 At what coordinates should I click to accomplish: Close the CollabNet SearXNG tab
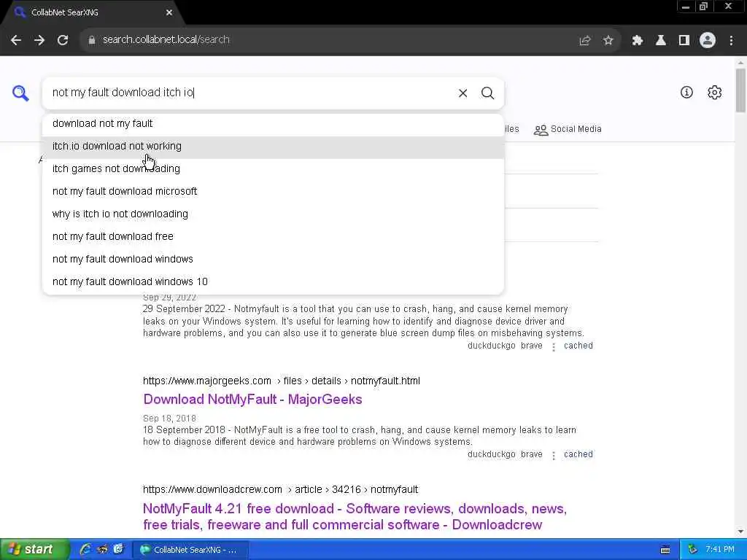point(169,13)
